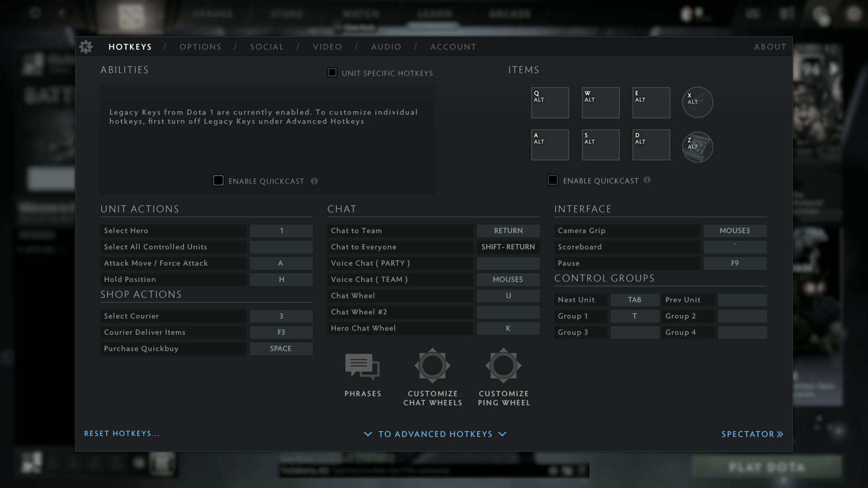Select the Social tab
The width and height of the screenshot is (868, 488).
pos(267,47)
